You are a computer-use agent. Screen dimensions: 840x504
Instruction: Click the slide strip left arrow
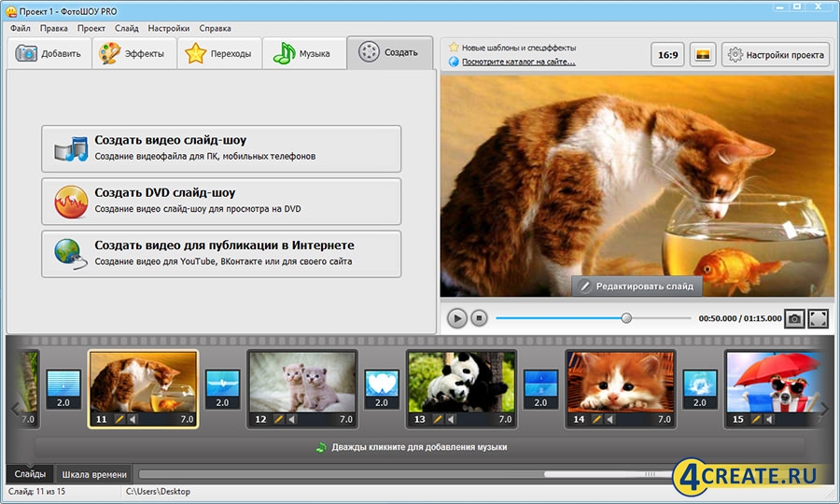coord(15,409)
